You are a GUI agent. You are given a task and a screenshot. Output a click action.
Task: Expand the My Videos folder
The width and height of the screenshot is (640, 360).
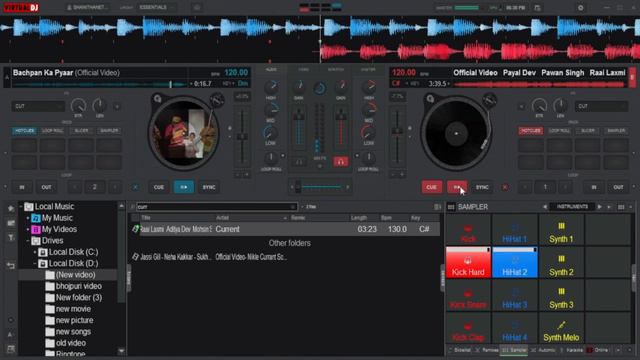(28, 229)
